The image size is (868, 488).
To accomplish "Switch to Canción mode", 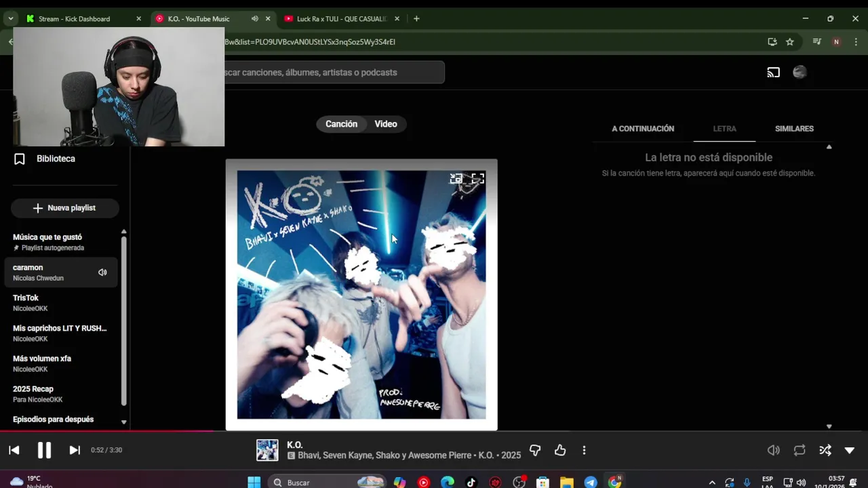I will coord(341,124).
